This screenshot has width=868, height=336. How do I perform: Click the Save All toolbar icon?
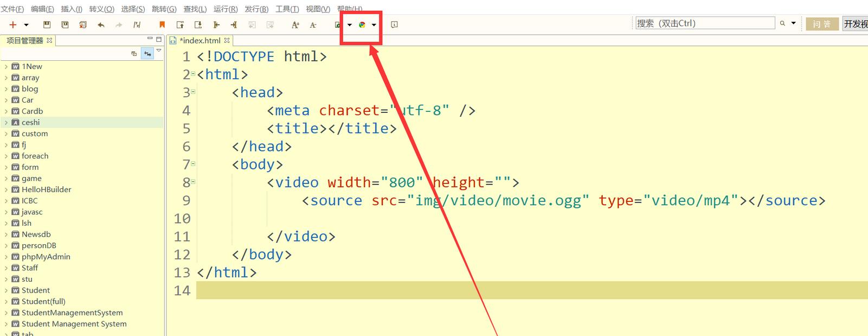coord(65,24)
